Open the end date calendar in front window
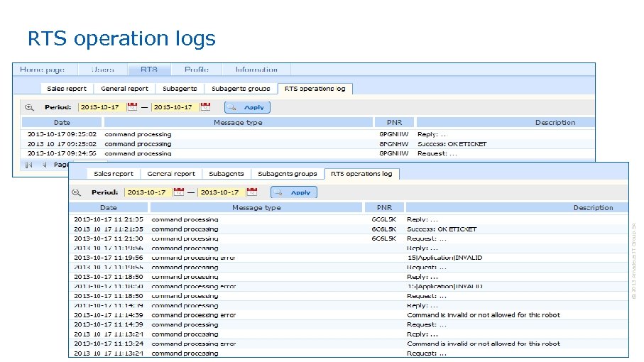This screenshot has height=362, width=644. tap(251, 192)
